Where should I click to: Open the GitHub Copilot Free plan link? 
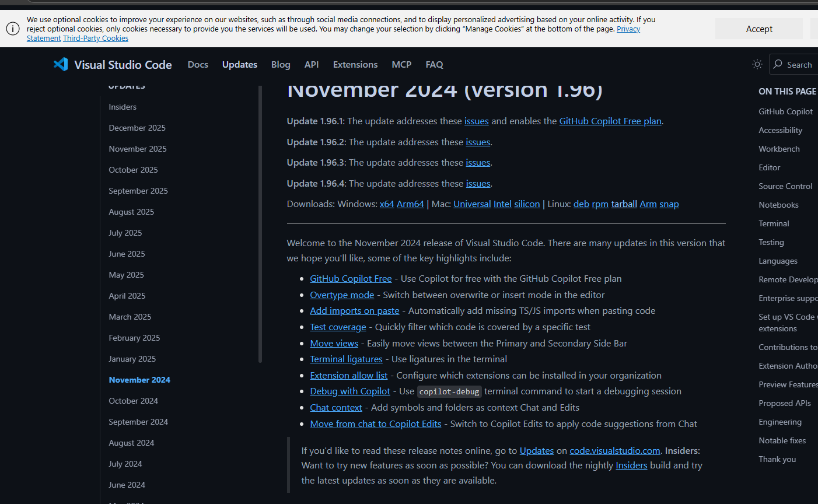click(x=610, y=121)
